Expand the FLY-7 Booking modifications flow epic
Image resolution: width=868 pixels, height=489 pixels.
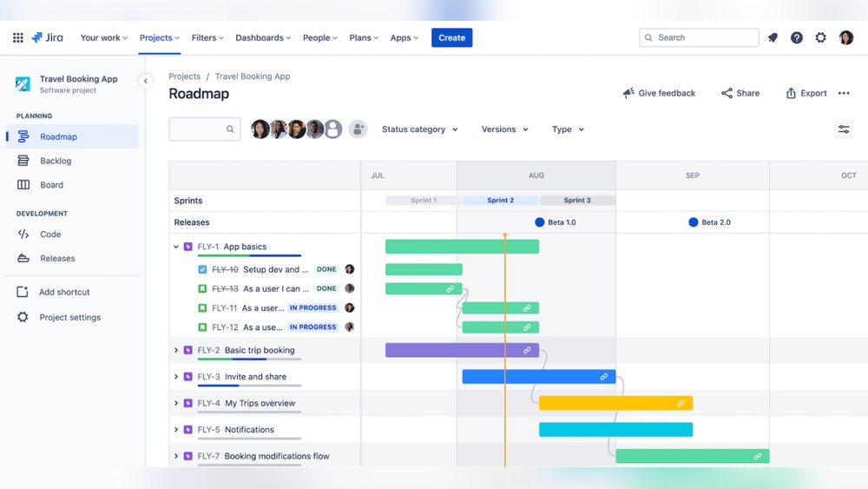pos(176,456)
